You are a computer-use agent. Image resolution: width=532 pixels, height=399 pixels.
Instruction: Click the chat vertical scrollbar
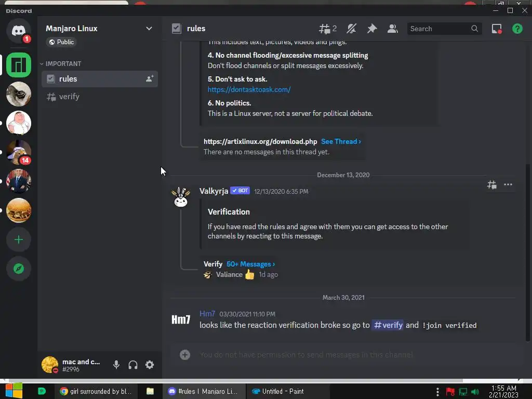pyautogui.click(x=527, y=252)
